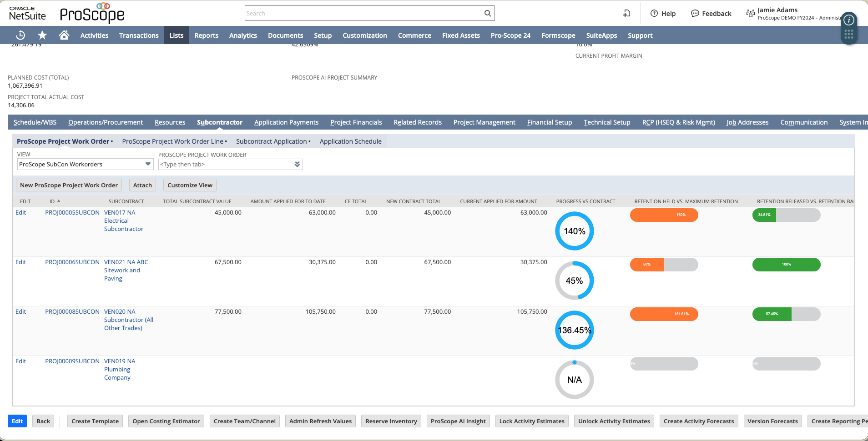868x441 pixels.
Task: Open the PROJ00005SUBCON record link
Action: point(72,212)
